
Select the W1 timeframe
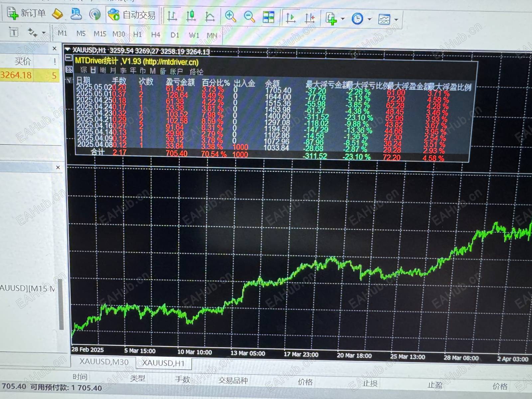point(194,36)
